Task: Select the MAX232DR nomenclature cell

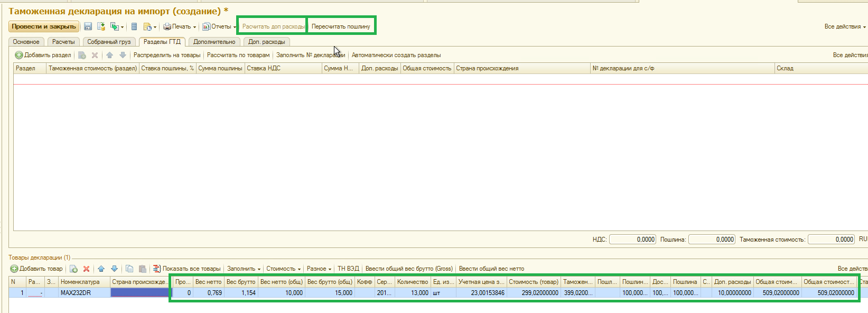Action: (83, 293)
